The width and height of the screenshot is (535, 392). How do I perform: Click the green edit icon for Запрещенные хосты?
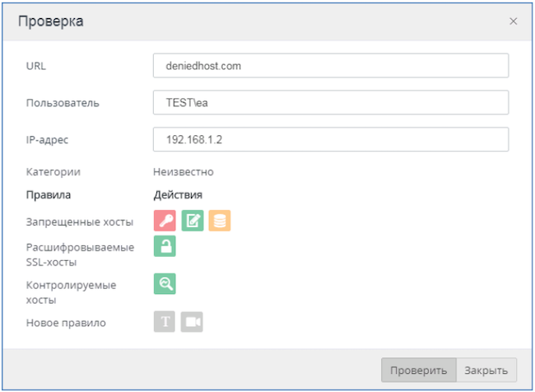[192, 221]
